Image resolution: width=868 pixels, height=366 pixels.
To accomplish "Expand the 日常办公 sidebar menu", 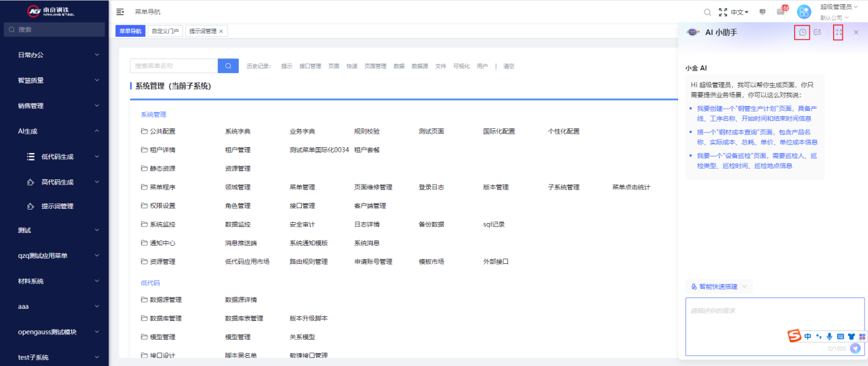I will [x=54, y=54].
